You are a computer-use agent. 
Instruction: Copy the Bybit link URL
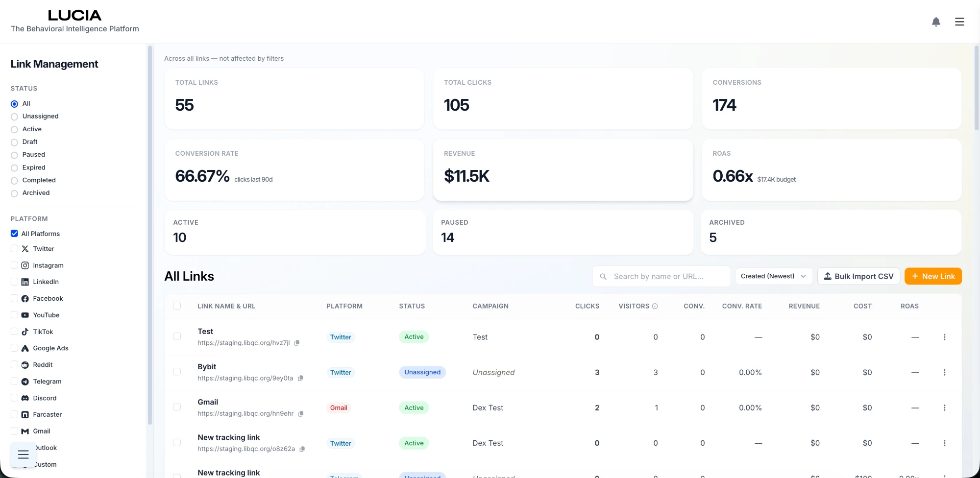(x=300, y=378)
